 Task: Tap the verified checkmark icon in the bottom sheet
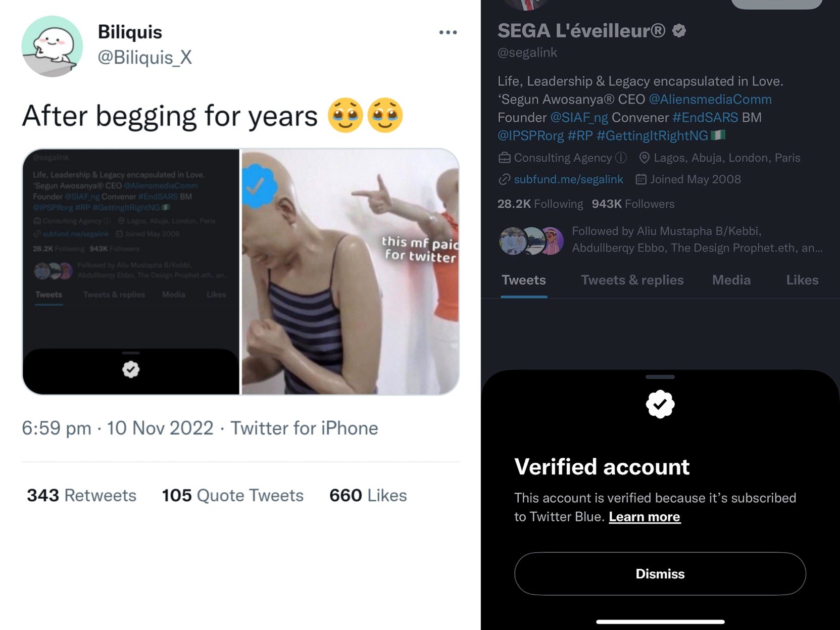(x=660, y=404)
